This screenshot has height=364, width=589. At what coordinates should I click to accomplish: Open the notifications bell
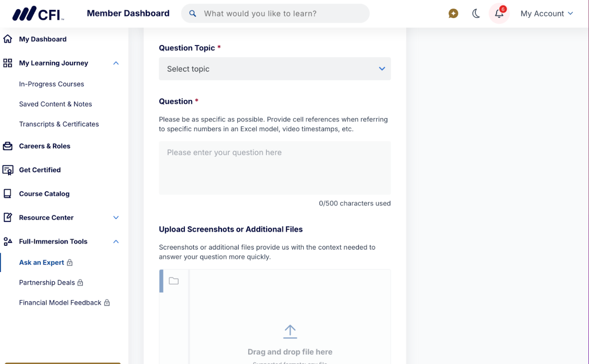click(499, 13)
